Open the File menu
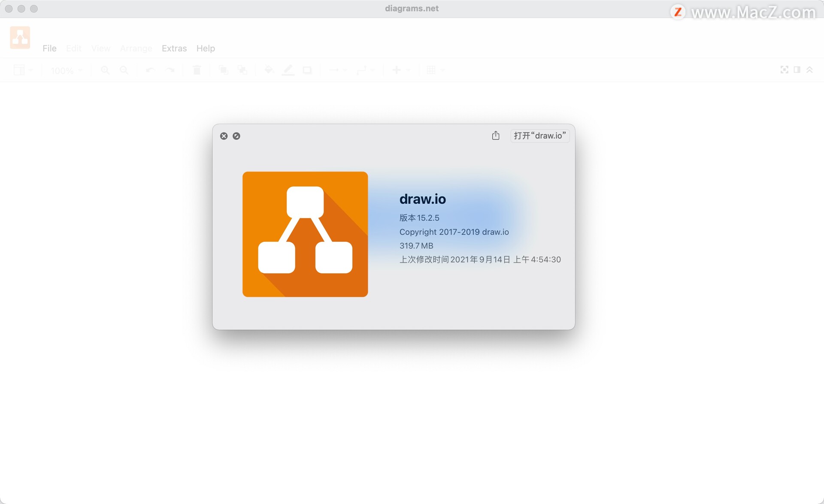Viewport: 824px width, 504px height. point(49,48)
